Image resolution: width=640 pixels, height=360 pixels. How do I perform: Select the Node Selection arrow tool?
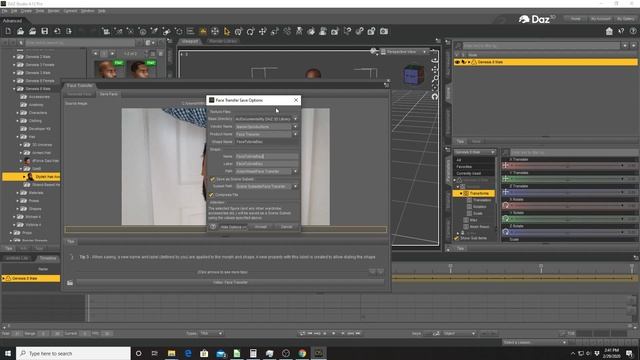tap(227, 31)
